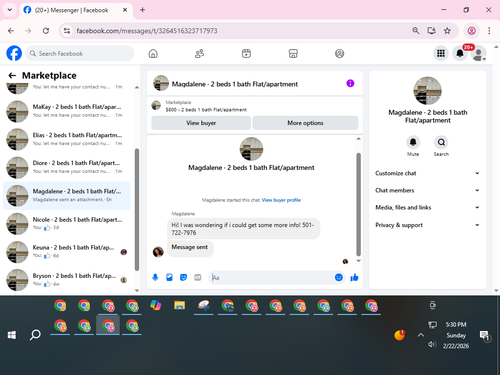Viewport: 500px width, 375px height.
Task: View site information icon in address bar
Action: click(x=67, y=31)
